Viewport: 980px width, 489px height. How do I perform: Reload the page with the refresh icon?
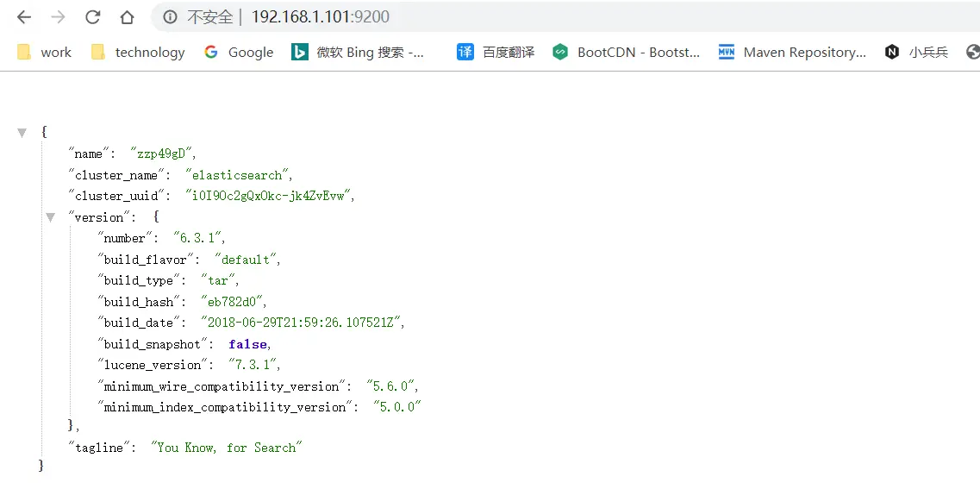tap(92, 17)
